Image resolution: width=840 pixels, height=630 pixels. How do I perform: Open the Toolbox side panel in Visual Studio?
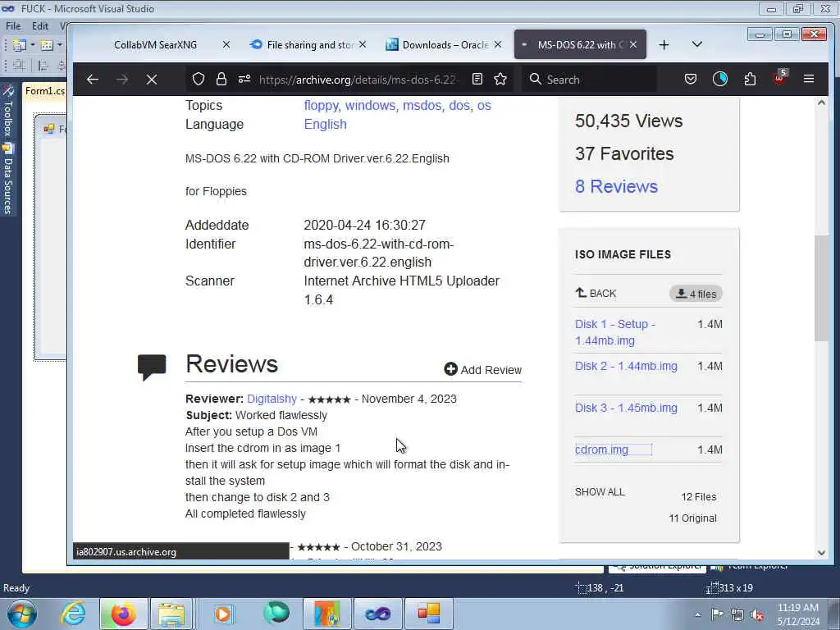(x=7, y=111)
